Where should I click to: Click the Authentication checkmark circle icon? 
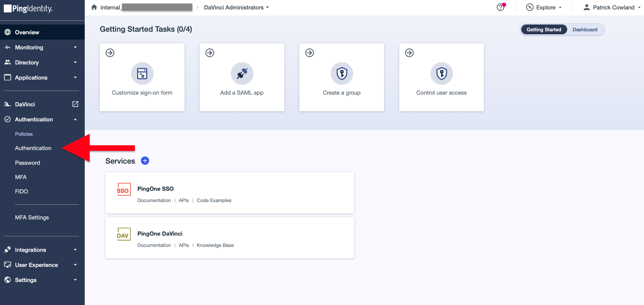coord(8,119)
